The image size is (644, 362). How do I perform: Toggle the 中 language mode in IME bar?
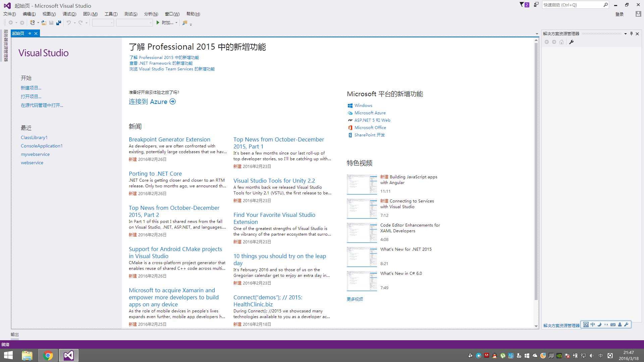pyautogui.click(x=593, y=324)
